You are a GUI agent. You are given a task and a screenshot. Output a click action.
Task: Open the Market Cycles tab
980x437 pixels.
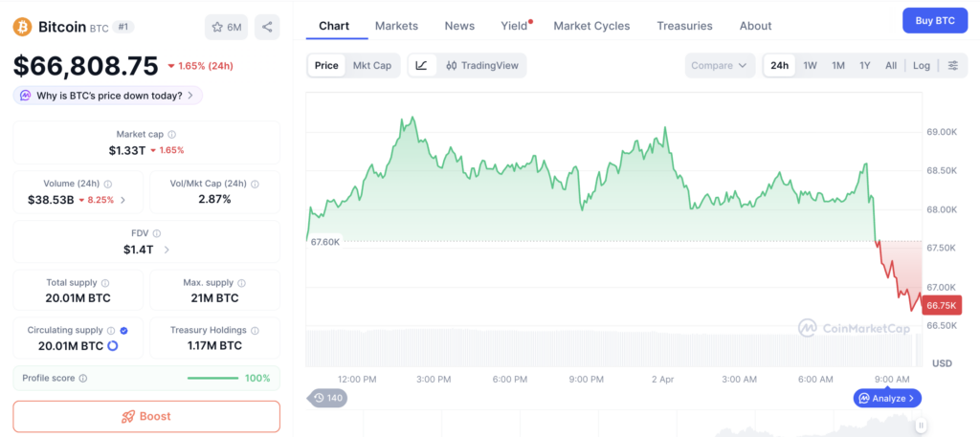[591, 26]
